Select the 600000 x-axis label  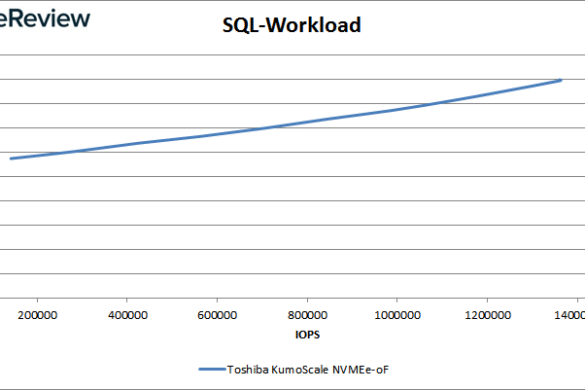click(x=217, y=315)
